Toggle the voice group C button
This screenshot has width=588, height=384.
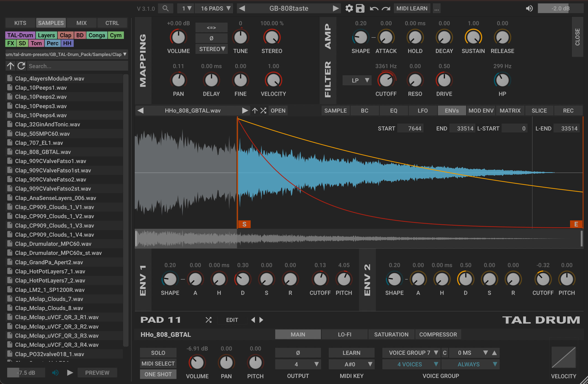(x=445, y=353)
